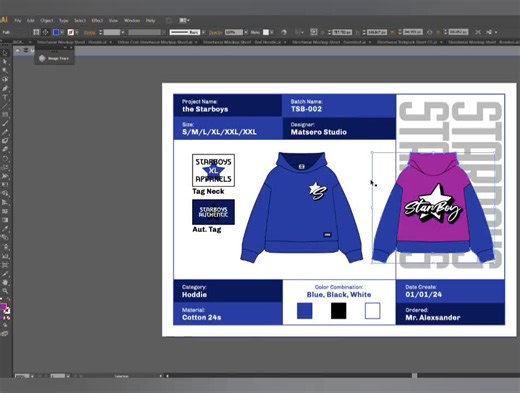The width and height of the screenshot is (520, 393).
Task: Switch to the Urban Coat mockup document tab
Action: tap(156, 42)
